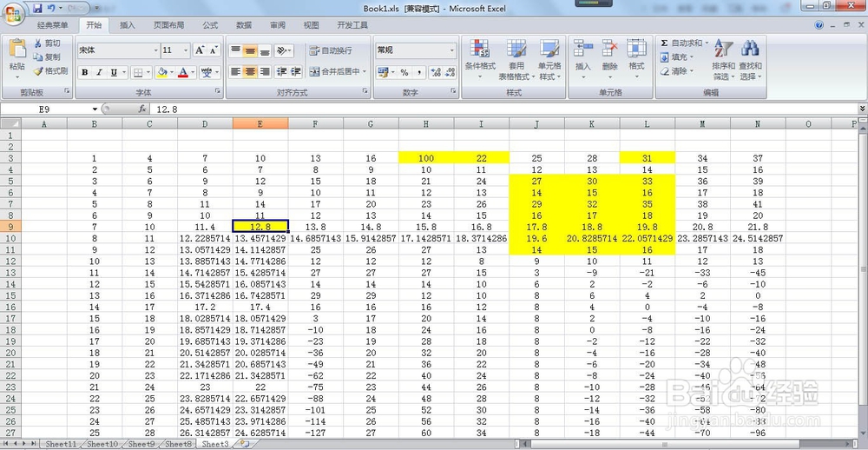Apply comma style number format
Image resolution: width=868 pixels, height=450 pixels.
[x=419, y=72]
